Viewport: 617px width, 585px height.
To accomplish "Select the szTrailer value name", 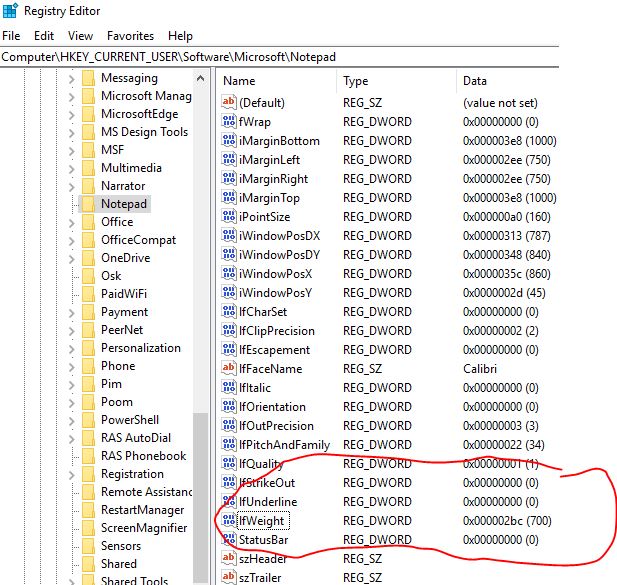I will coord(260,578).
